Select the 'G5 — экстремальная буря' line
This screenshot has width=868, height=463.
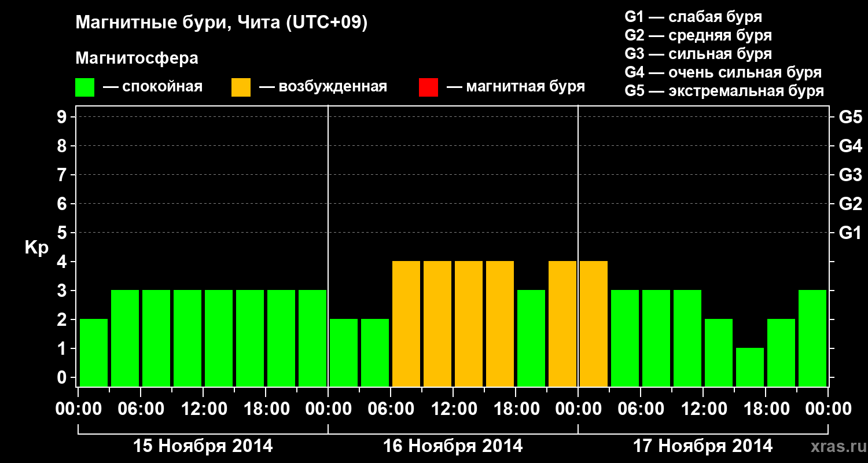[x=724, y=91]
